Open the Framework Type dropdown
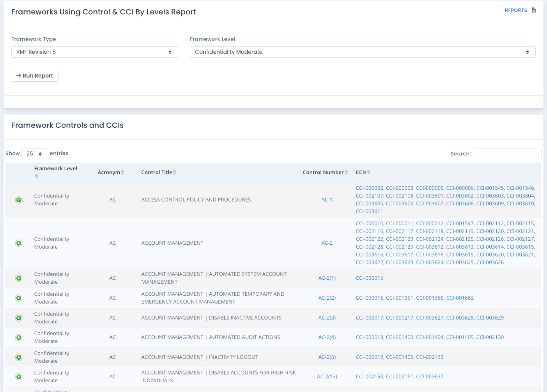The height and width of the screenshot is (392, 547). pyautogui.click(x=94, y=52)
